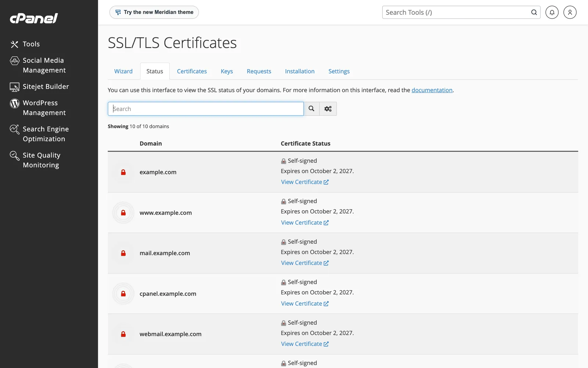Viewport: 588px width, 368px height.
Task: Select the www.example.com domain text
Action: pyautogui.click(x=166, y=213)
